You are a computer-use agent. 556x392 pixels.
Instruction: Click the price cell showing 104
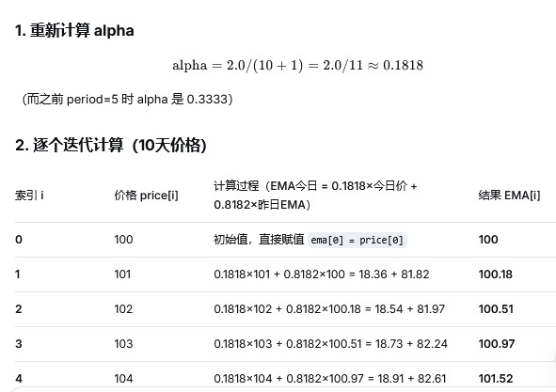[123, 379]
